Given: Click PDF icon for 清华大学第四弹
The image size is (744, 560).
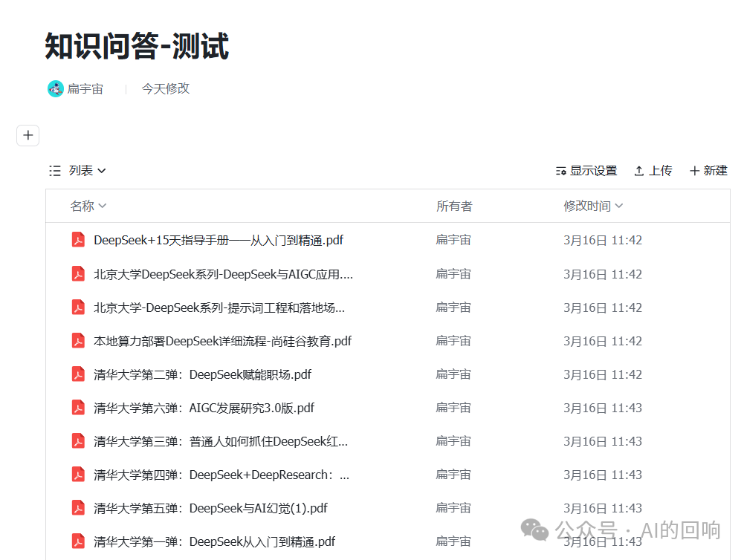Looking at the screenshot, I should tap(78, 474).
